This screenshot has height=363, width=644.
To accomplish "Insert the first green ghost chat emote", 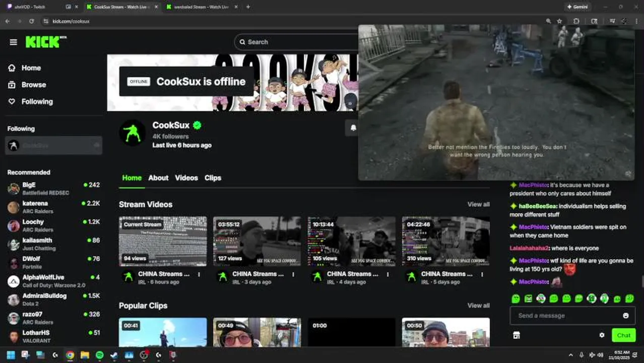I will 516,298.
